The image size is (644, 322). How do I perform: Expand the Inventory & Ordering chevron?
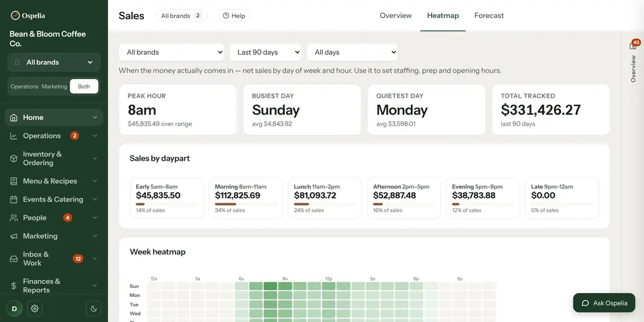pos(95,159)
